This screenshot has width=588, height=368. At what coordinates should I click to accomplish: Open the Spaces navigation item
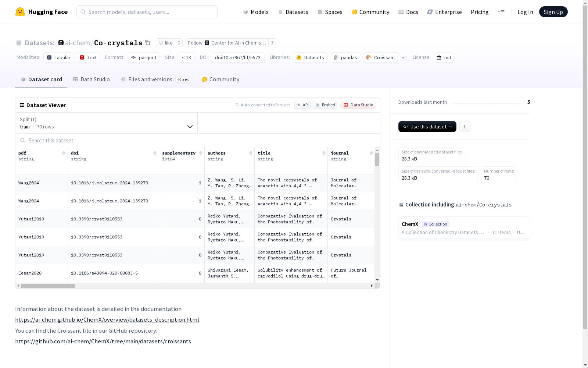click(x=330, y=12)
